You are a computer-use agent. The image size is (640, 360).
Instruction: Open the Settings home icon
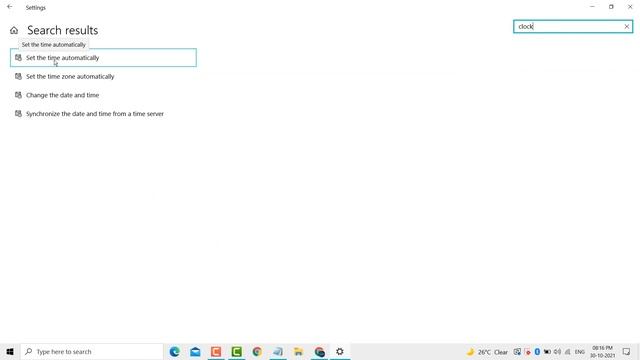(x=14, y=30)
